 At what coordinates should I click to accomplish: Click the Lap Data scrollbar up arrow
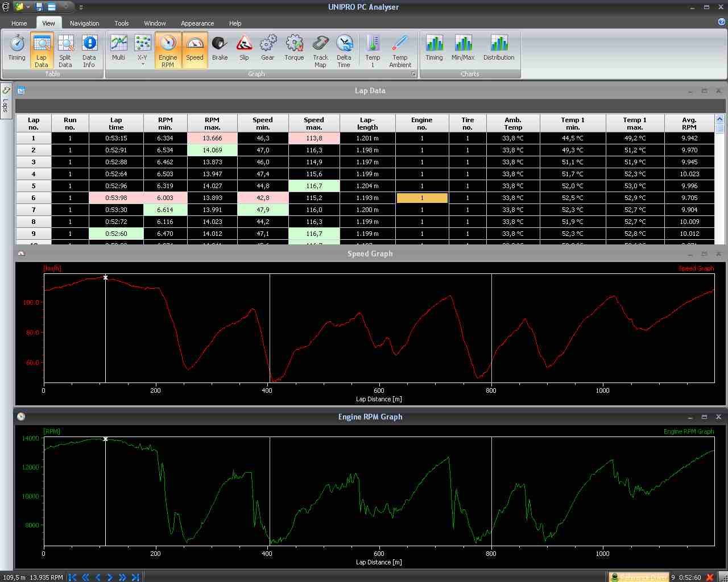click(719, 119)
